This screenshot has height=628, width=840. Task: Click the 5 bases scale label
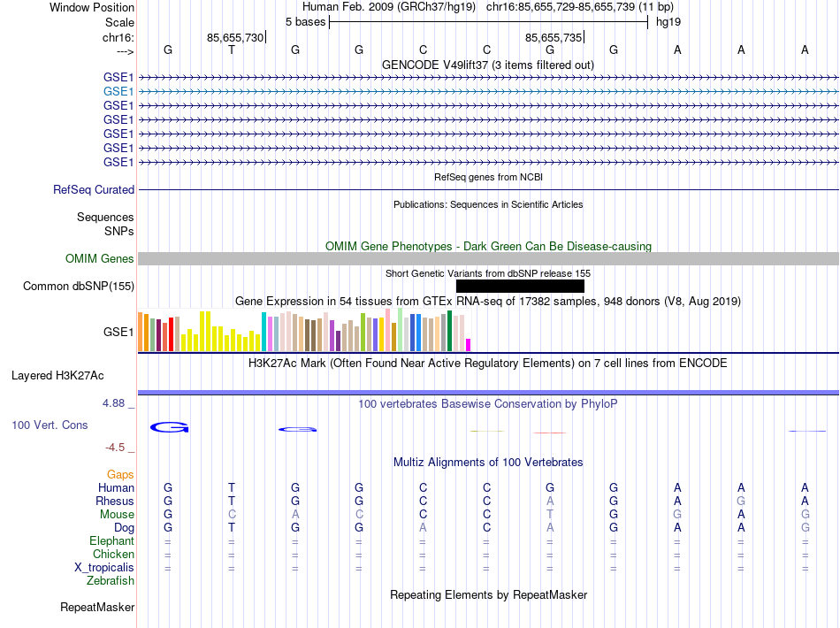(x=305, y=22)
